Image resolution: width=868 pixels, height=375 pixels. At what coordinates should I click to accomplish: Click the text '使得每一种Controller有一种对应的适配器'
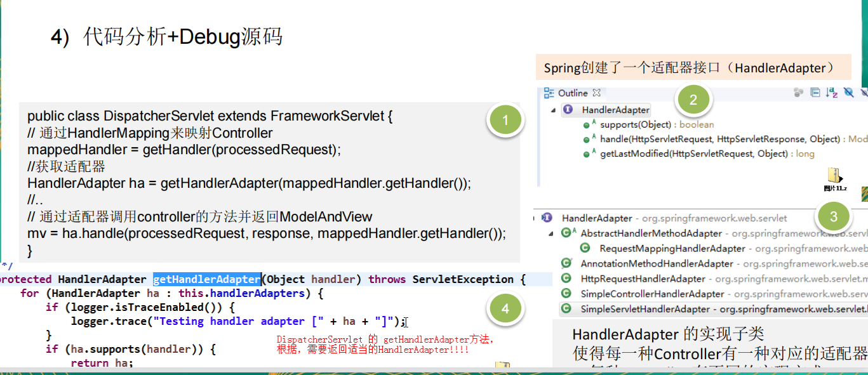[x=719, y=353]
